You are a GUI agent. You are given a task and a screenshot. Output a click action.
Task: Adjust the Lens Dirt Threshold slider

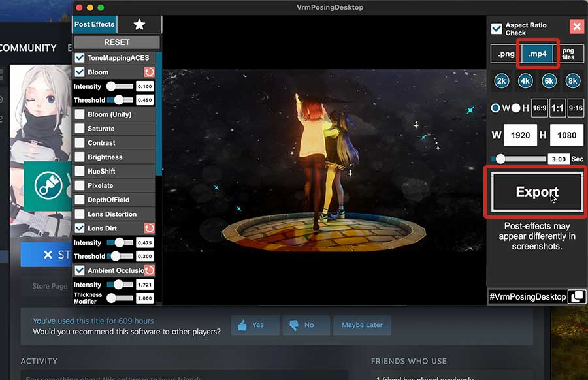pos(120,257)
